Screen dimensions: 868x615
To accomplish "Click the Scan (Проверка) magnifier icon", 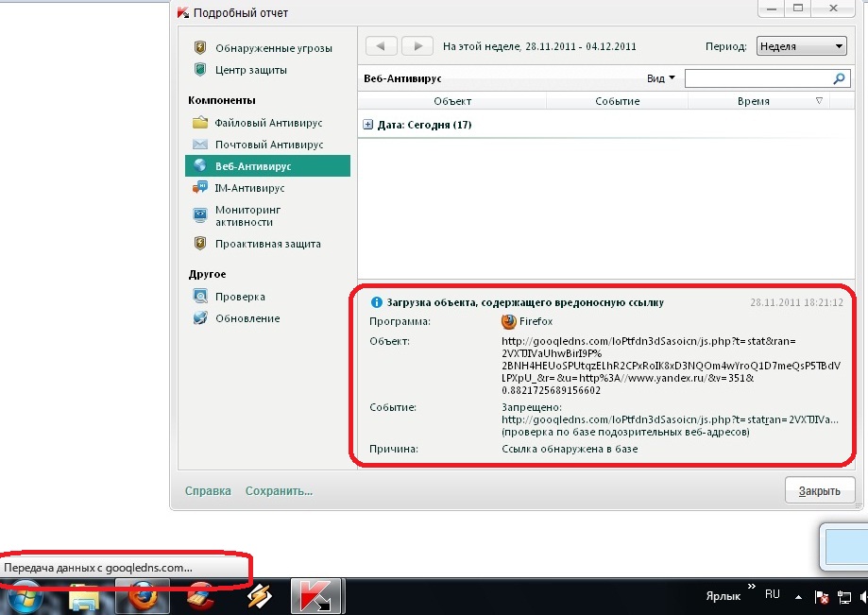I will click(199, 297).
